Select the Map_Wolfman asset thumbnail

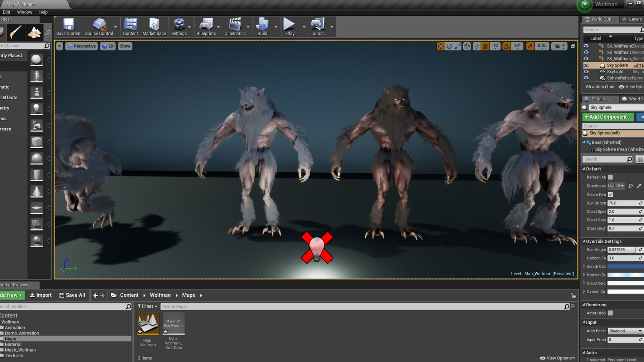148,324
